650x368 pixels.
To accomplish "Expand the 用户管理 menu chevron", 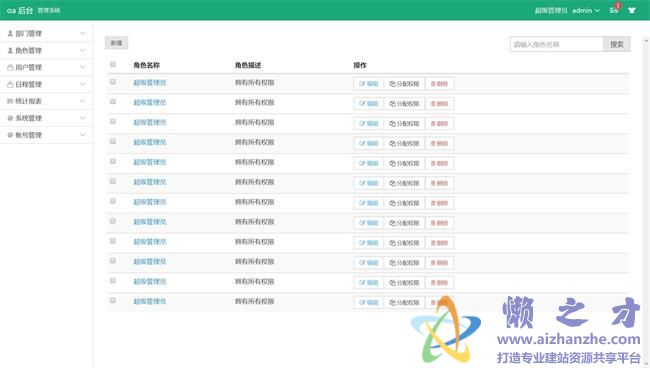I will [x=82, y=67].
